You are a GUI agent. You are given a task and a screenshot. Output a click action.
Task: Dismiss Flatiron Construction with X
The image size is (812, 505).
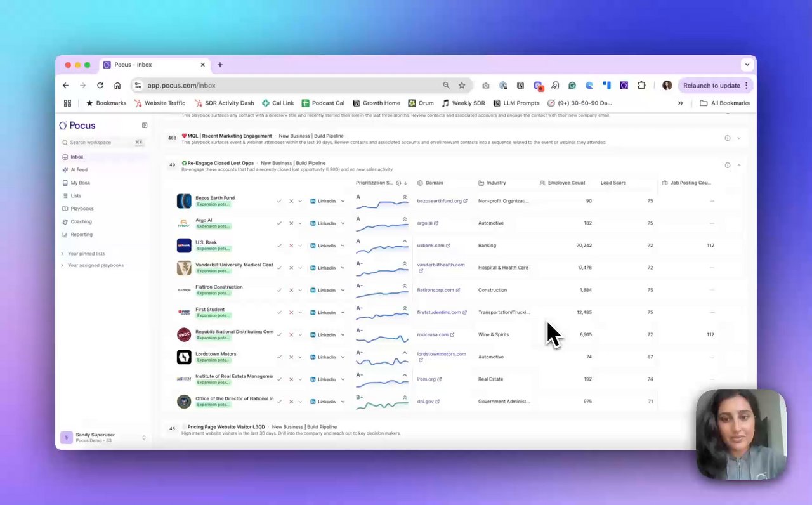click(291, 290)
